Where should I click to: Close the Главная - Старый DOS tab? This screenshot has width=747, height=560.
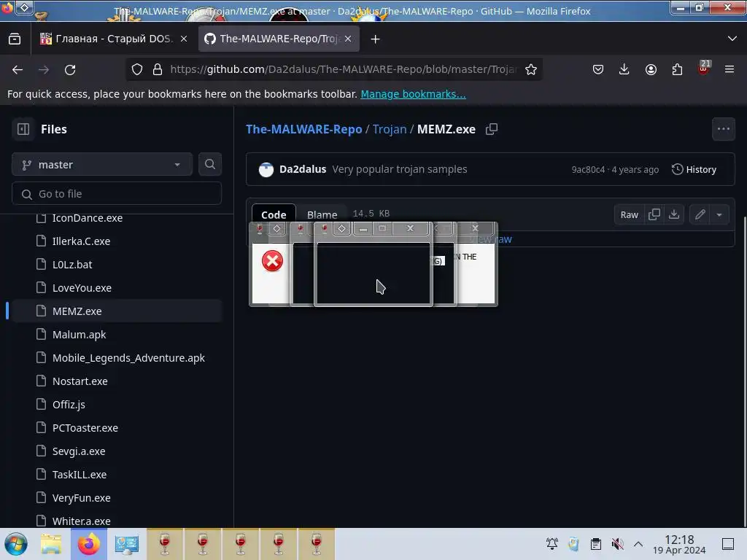pos(184,39)
